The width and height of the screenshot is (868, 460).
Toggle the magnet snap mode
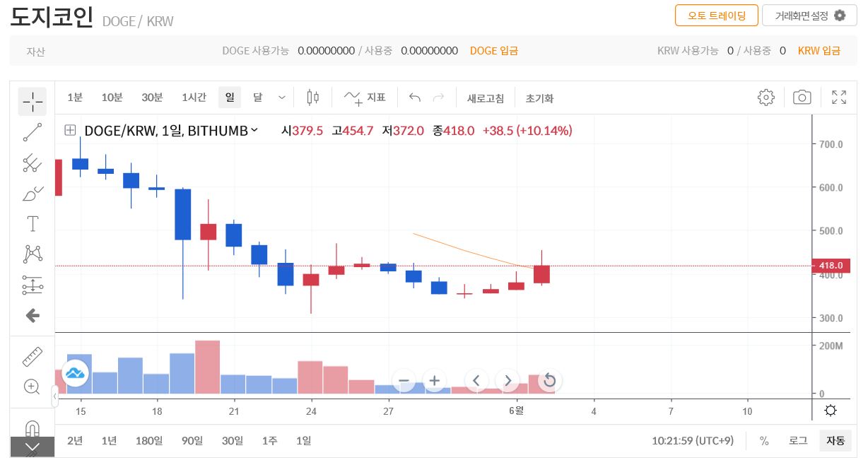pyautogui.click(x=33, y=428)
